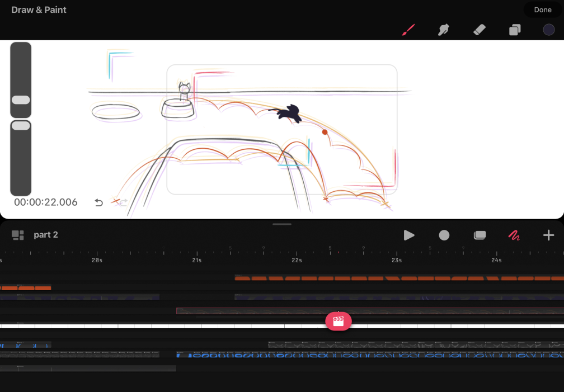Click the record circle button

click(444, 235)
